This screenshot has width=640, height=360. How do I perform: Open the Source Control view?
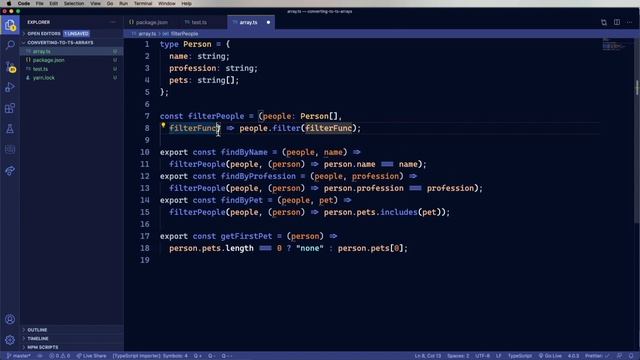[x=10, y=67]
